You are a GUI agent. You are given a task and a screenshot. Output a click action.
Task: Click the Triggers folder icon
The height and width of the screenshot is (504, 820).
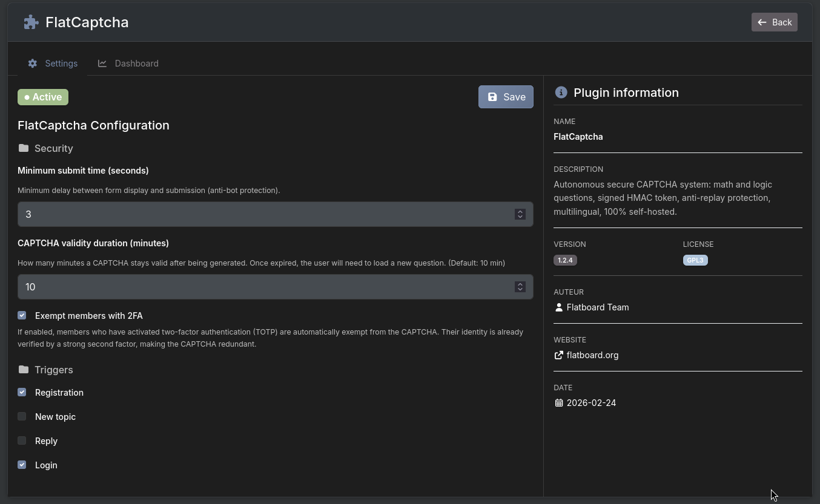[x=24, y=370]
